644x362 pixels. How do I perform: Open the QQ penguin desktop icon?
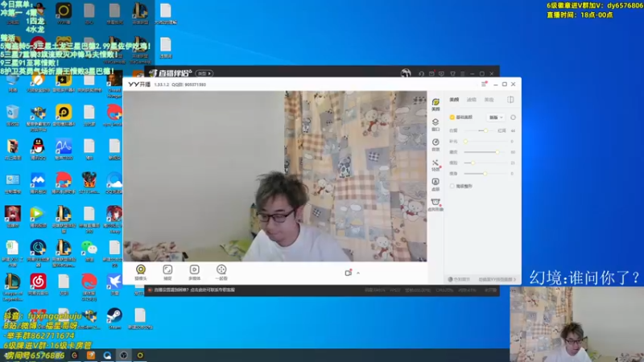point(38,149)
